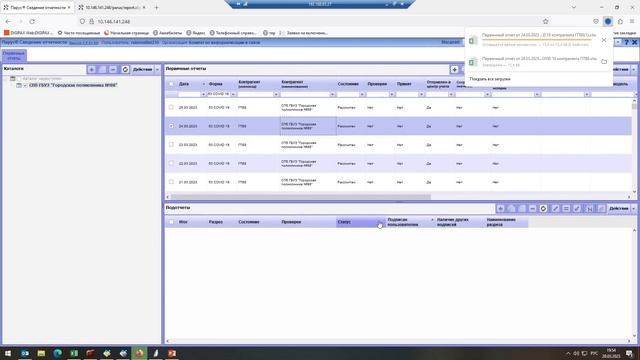Open the Начальная страница bookmark
Screen dimensions: 640x360
click(x=127, y=33)
